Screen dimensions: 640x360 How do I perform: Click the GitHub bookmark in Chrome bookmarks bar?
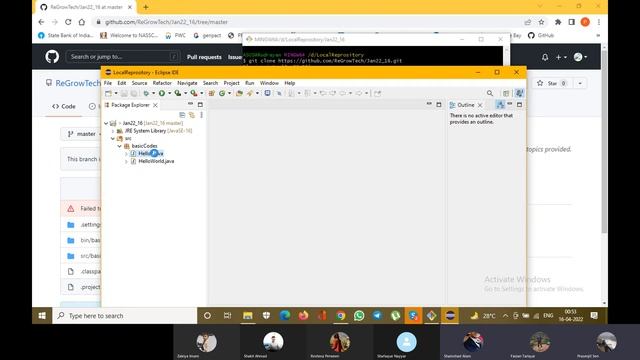pos(541,36)
